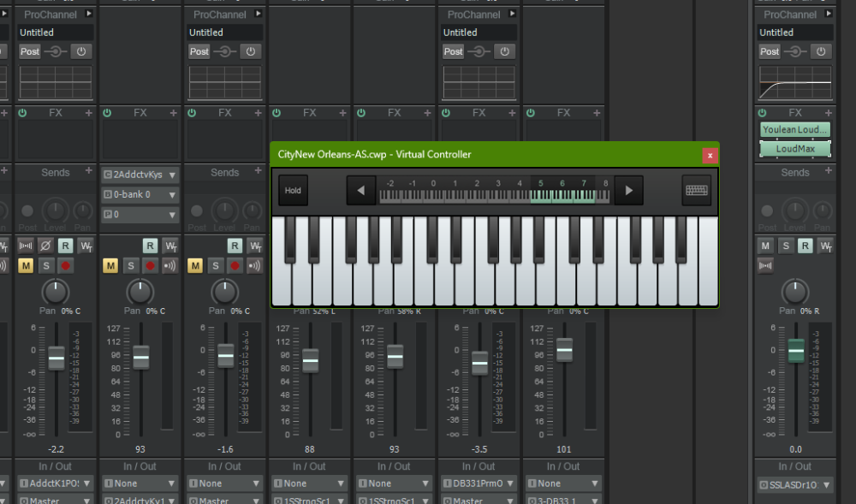Viewport: 856px width, 504px height.
Task: Mute the SSLASDr10 strip
Action: pos(765,246)
